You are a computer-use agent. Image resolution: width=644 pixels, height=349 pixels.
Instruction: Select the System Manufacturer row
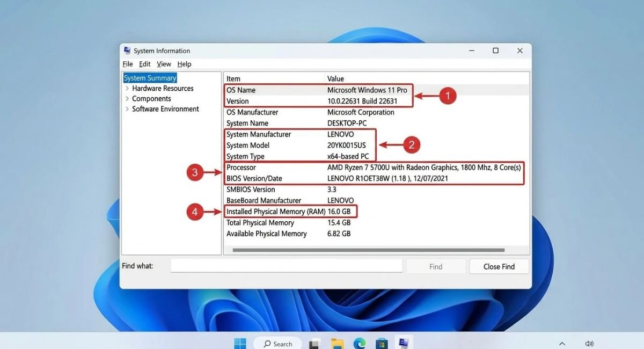(377, 134)
